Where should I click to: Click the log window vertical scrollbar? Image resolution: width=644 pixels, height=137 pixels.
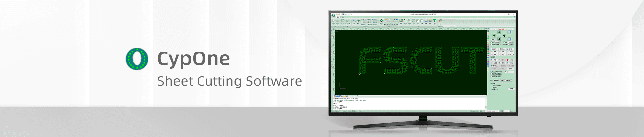click(486, 104)
